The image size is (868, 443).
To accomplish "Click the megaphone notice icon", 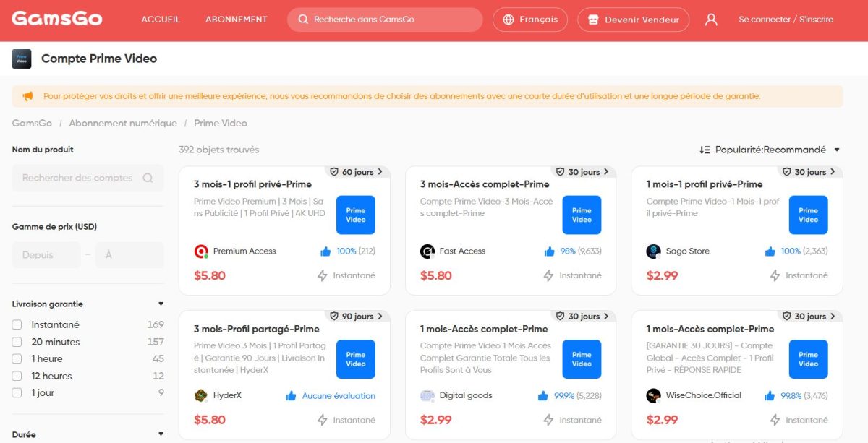I will [x=28, y=96].
